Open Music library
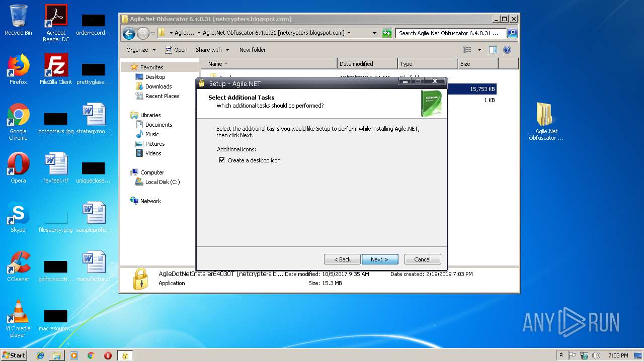 click(152, 134)
